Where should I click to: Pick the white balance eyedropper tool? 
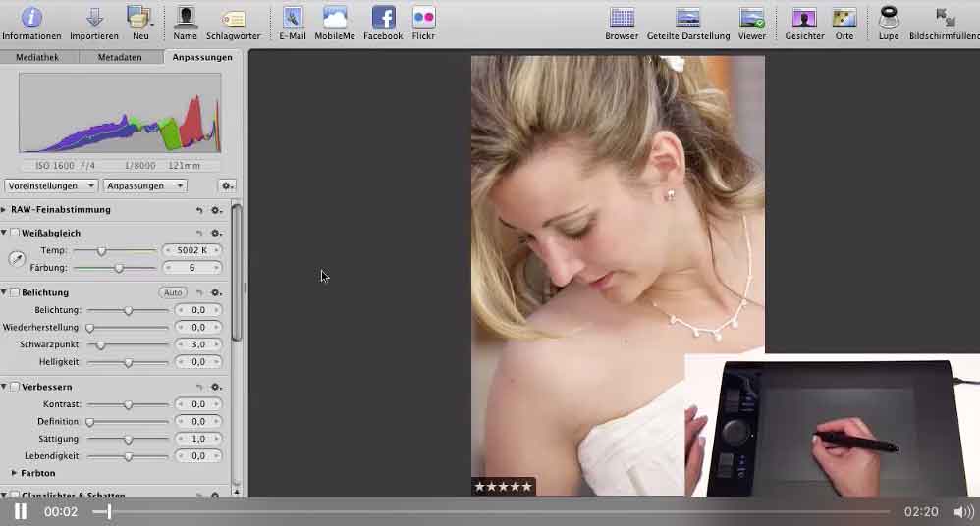coord(17,259)
